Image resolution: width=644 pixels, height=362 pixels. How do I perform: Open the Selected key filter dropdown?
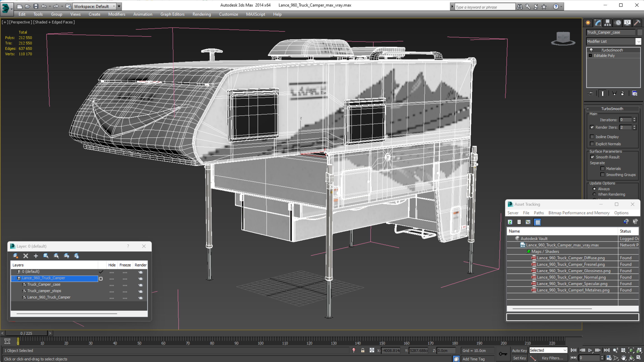(x=548, y=350)
